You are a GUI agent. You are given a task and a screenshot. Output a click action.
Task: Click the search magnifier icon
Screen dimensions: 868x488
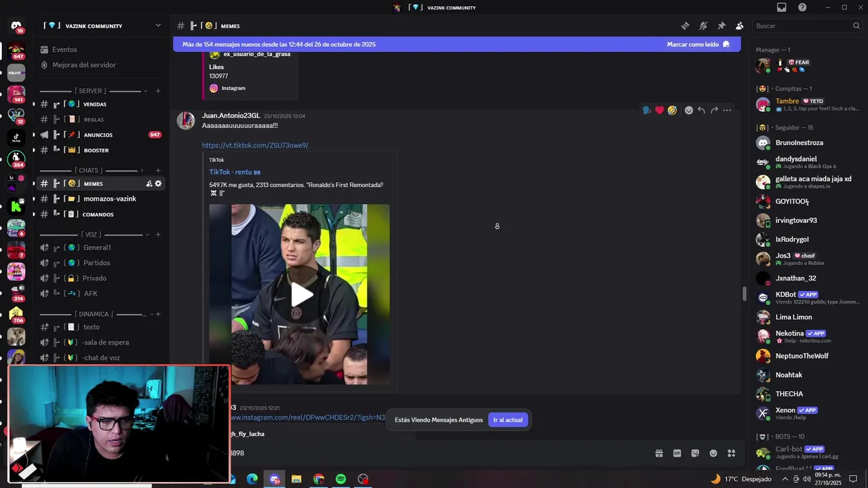point(856,26)
